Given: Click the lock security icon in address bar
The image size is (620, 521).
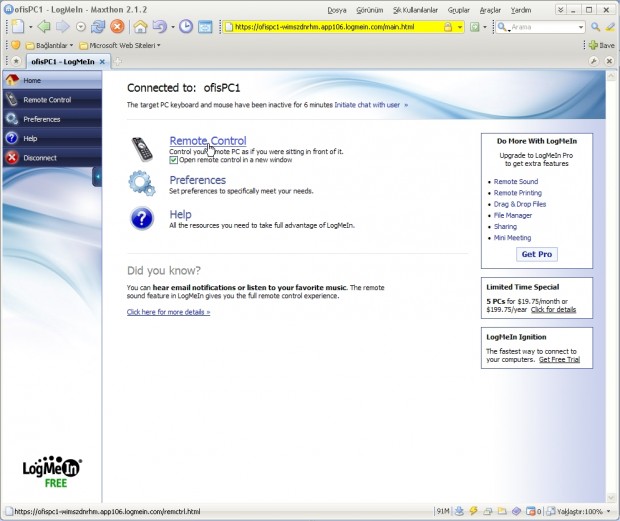Looking at the screenshot, I should click(448, 27).
